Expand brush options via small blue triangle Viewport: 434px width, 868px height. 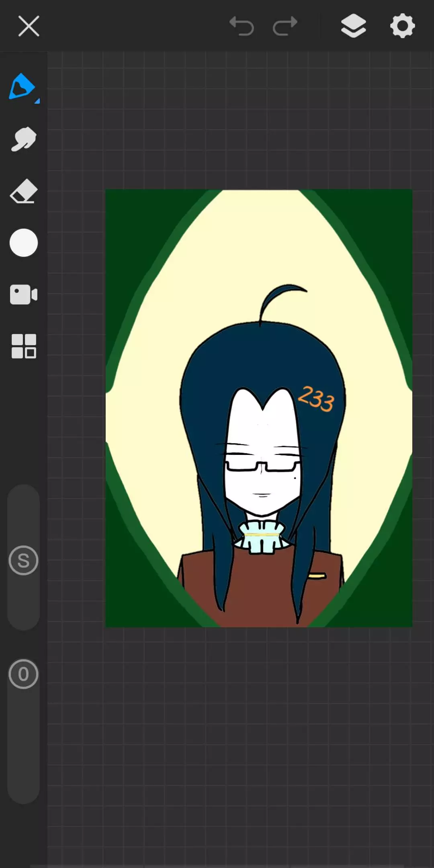(x=37, y=101)
